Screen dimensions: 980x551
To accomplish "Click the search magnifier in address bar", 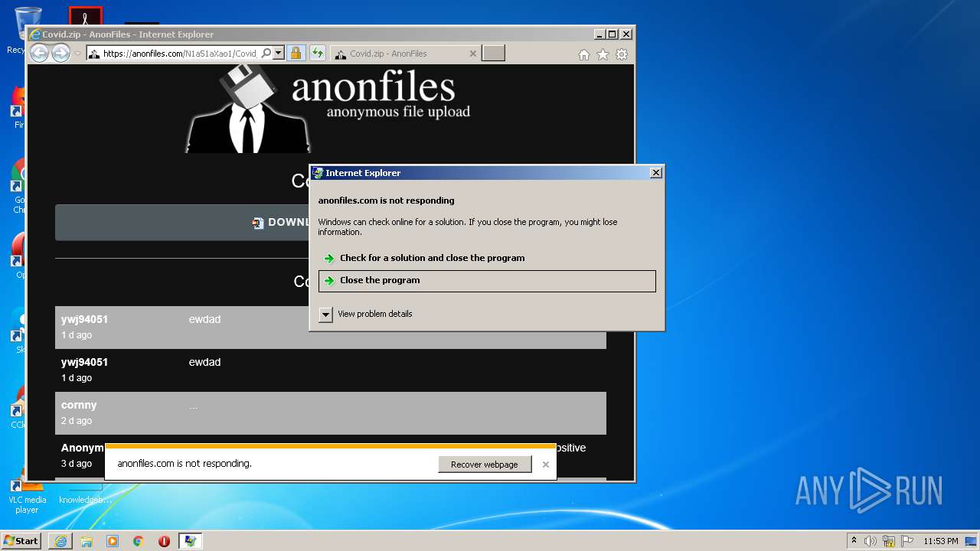I will 266,54.
